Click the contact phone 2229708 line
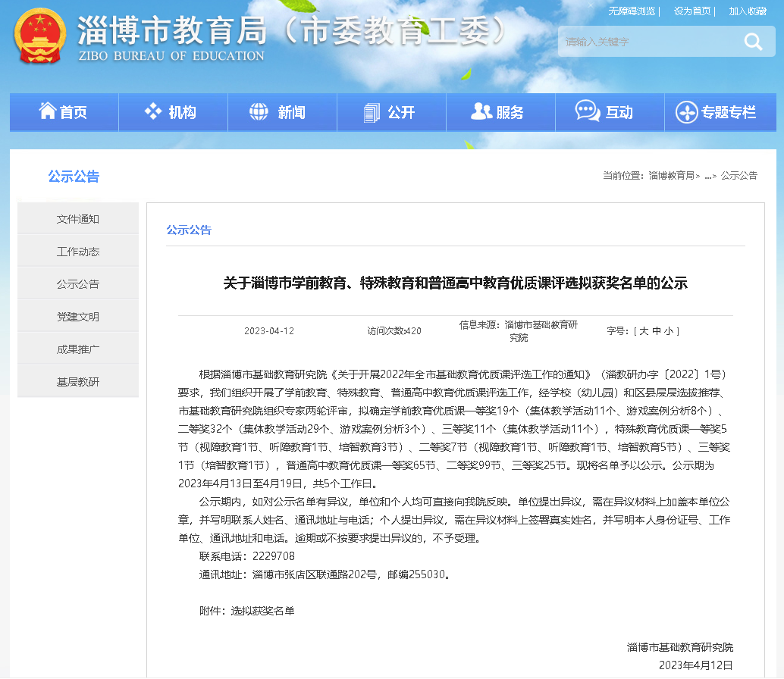This screenshot has width=784, height=679. coord(247,556)
